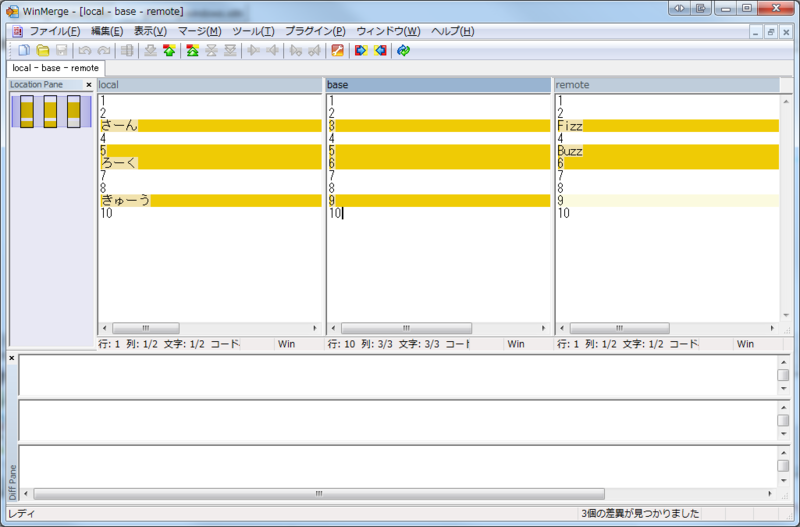This screenshot has height=527, width=800.
Task: Click the Redo arrow icon
Action: pyautogui.click(x=104, y=50)
